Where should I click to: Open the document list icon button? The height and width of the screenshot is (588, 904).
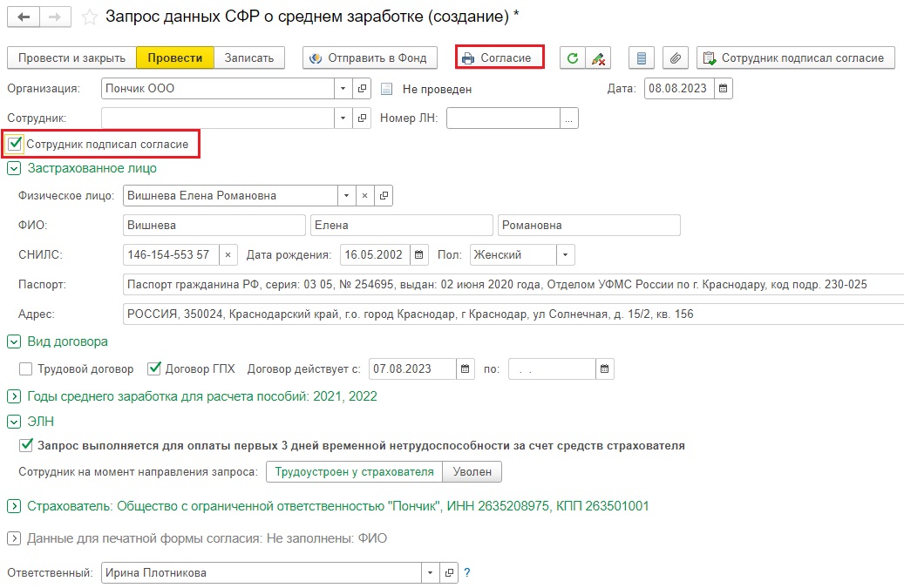tap(641, 58)
